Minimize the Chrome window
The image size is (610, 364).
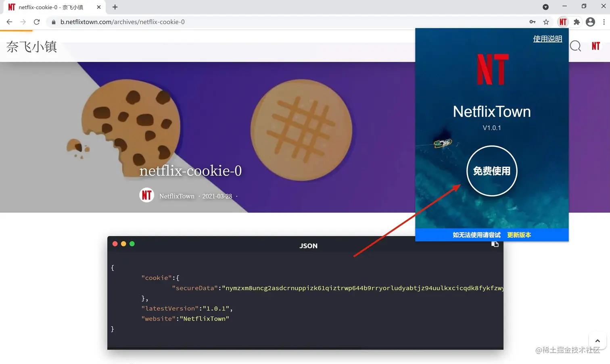tap(564, 6)
